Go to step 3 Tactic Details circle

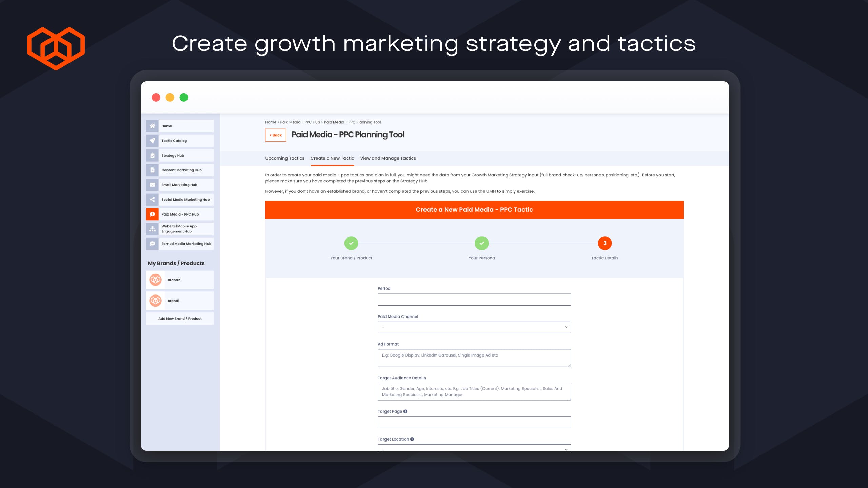(605, 243)
